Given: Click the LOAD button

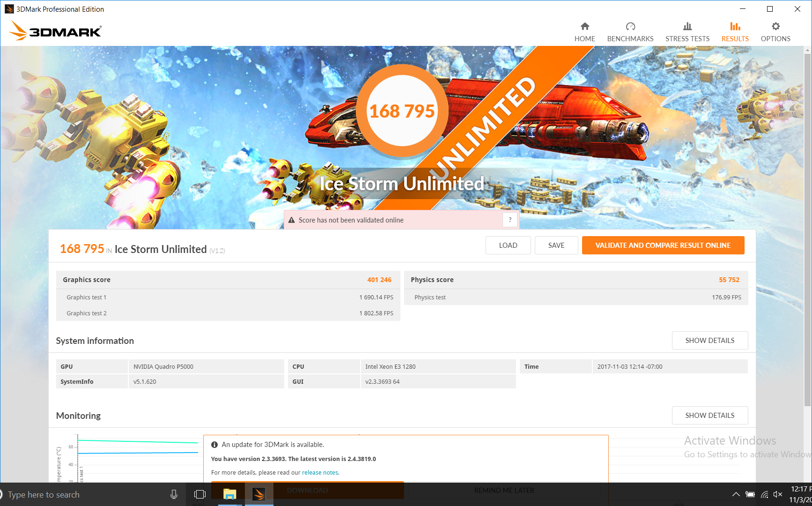Looking at the screenshot, I should point(508,245).
